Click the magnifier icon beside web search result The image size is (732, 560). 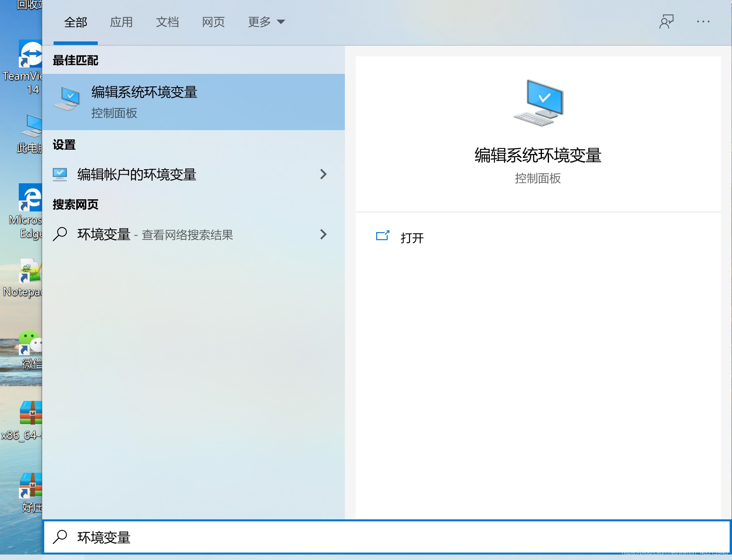[x=60, y=234]
